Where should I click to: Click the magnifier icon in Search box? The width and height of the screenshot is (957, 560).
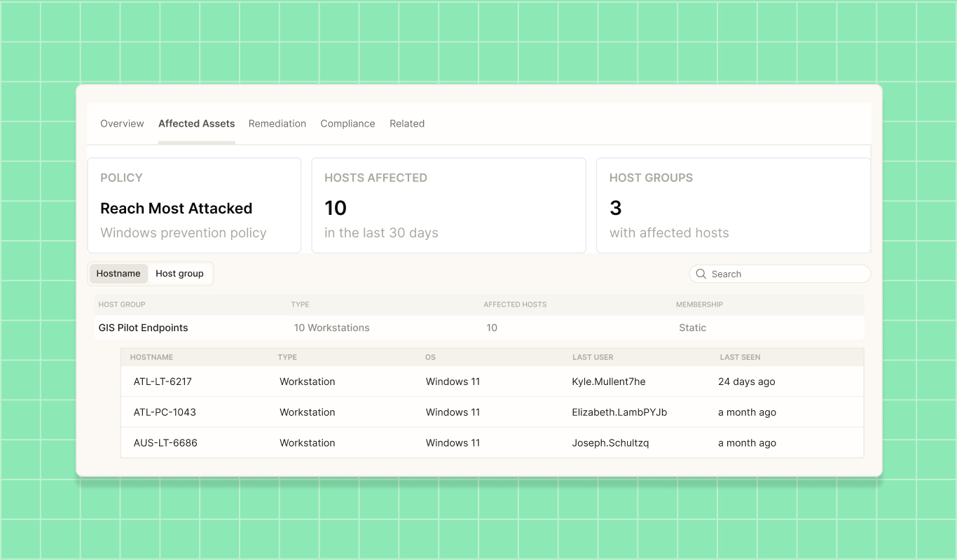[701, 274]
